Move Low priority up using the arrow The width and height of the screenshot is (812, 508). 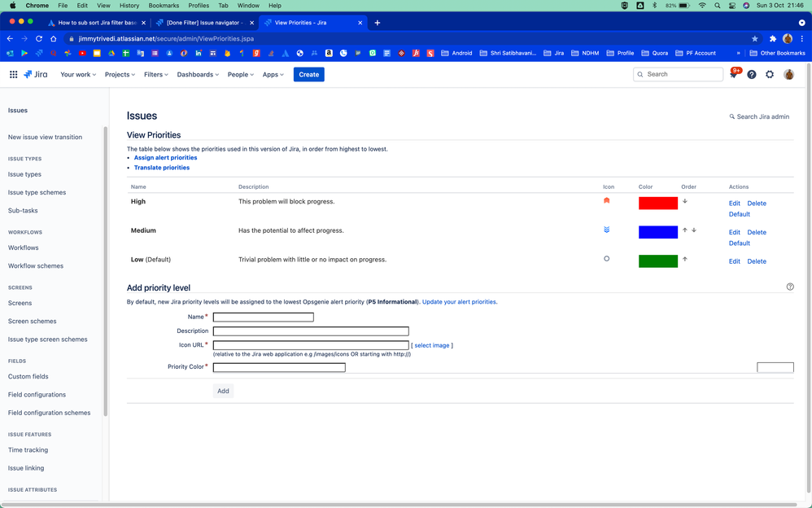(x=684, y=260)
